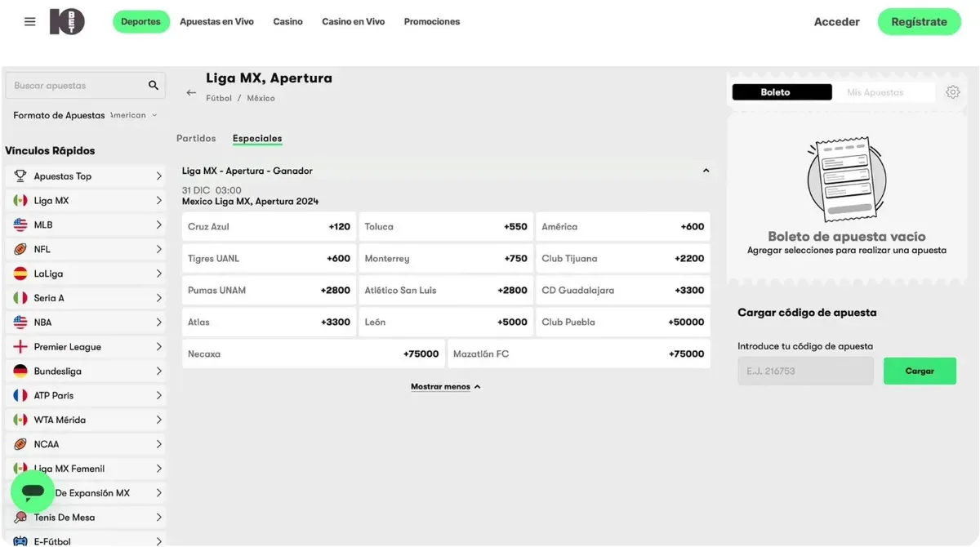This screenshot has width=980, height=547.
Task: Expand the WTA Mérida row chevron
Action: [x=158, y=420]
